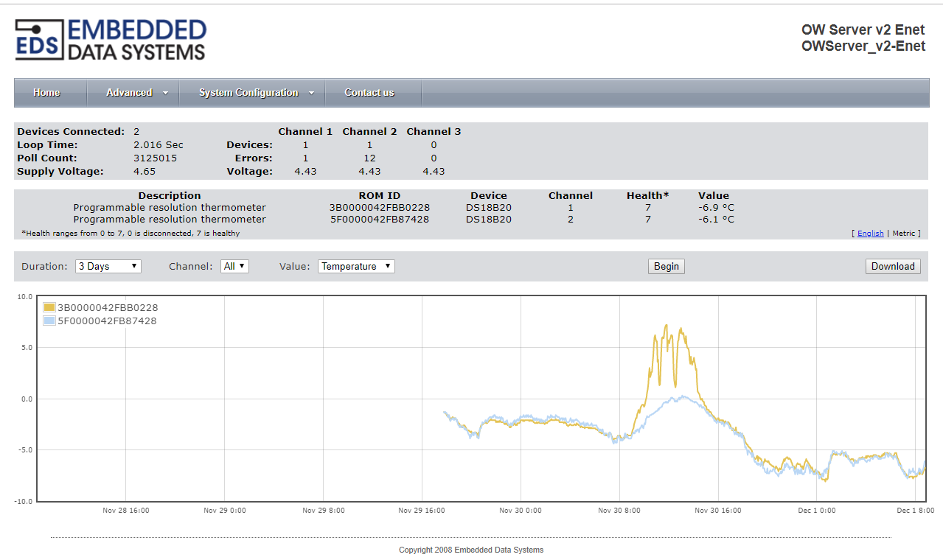
Task: Open the Duration dropdown
Action: pos(108,266)
